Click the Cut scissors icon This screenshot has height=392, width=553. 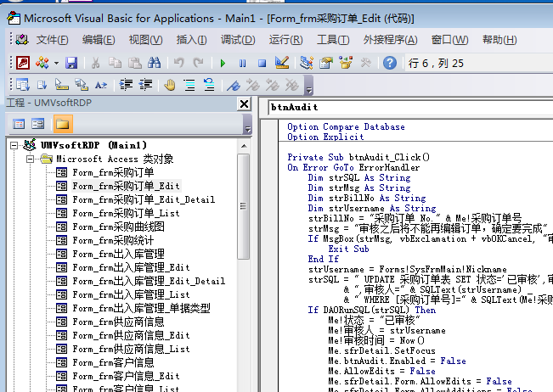(95, 63)
